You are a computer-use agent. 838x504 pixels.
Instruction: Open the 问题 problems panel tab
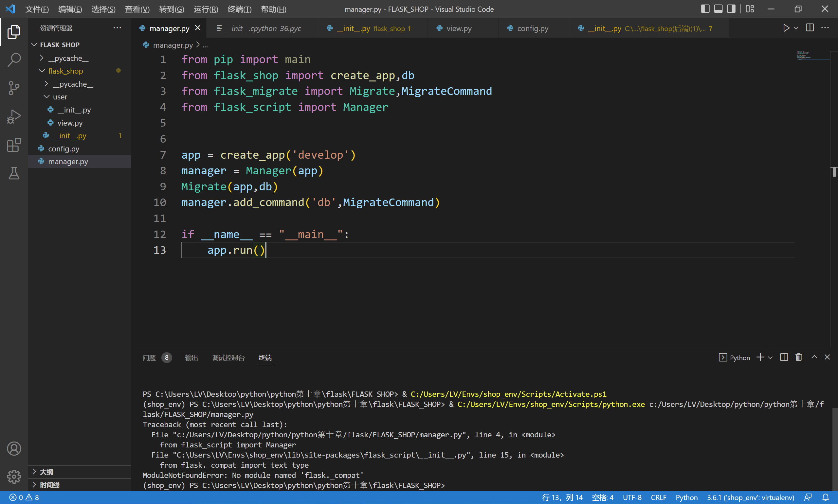(x=157, y=357)
